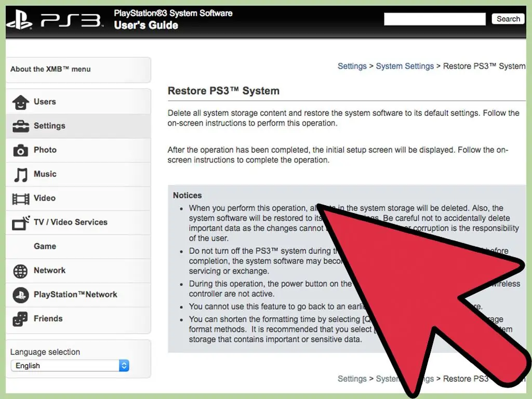Image resolution: width=532 pixels, height=399 pixels.
Task: Click the PlayStation logo in the header
Action: [19, 20]
